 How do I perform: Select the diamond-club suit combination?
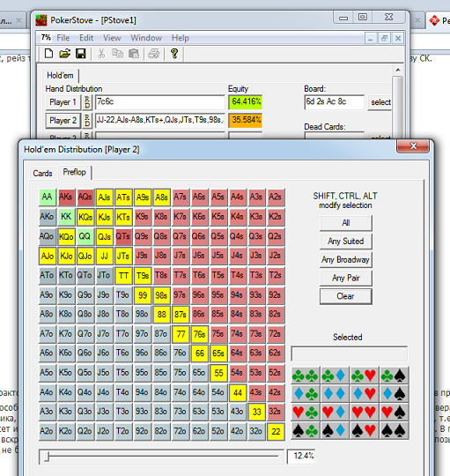click(x=305, y=394)
